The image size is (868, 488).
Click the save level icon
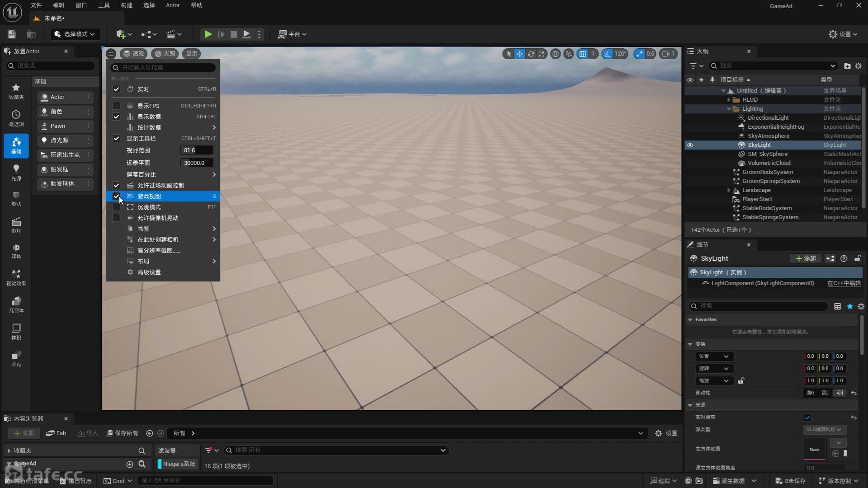click(x=12, y=34)
